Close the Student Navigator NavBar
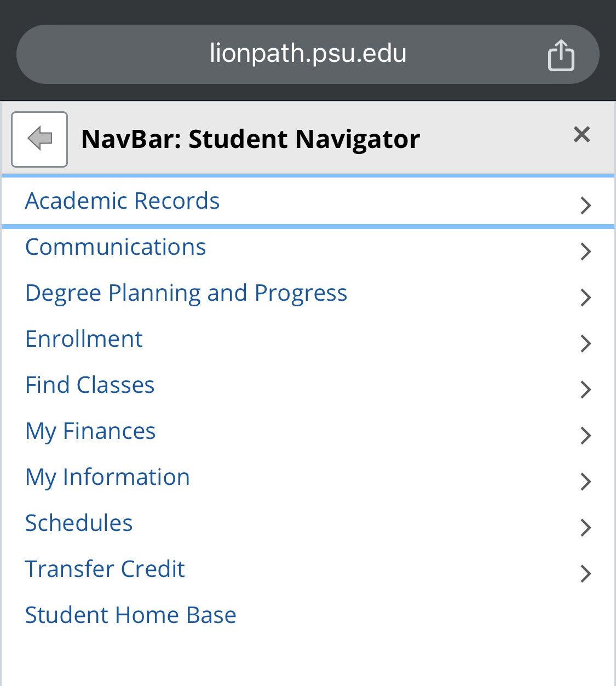The width and height of the screenshot is (616, 686). click(582, 134)
